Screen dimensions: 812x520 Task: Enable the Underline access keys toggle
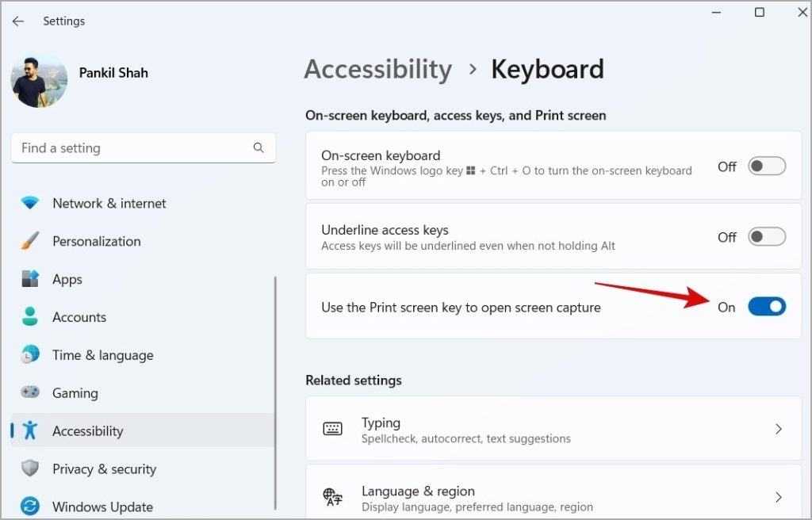coord(767,237)
